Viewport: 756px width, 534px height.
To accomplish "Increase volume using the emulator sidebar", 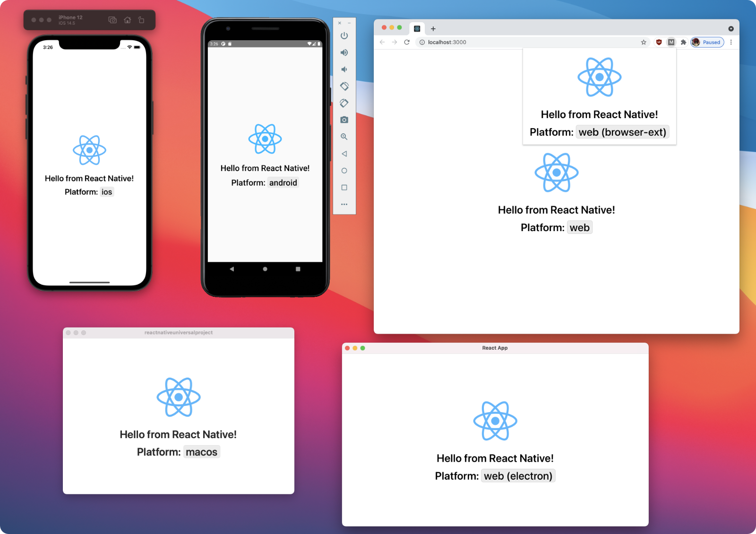I will (344, 52).
